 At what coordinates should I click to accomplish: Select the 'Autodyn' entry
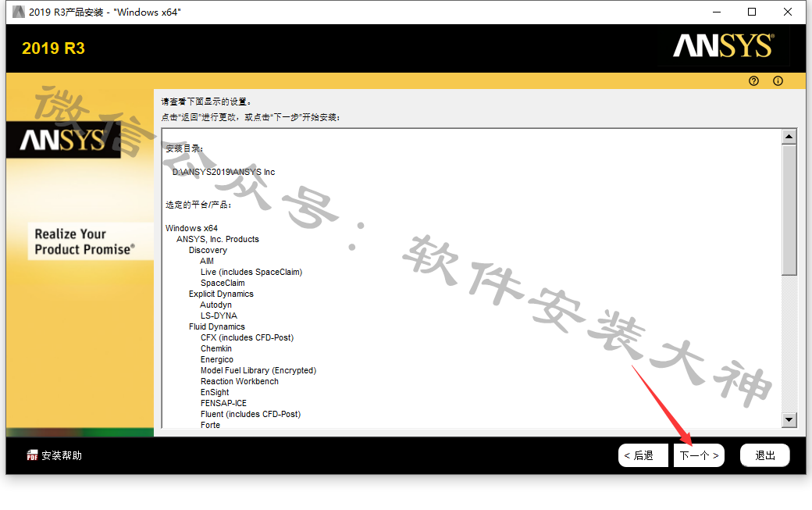point(216,305)
